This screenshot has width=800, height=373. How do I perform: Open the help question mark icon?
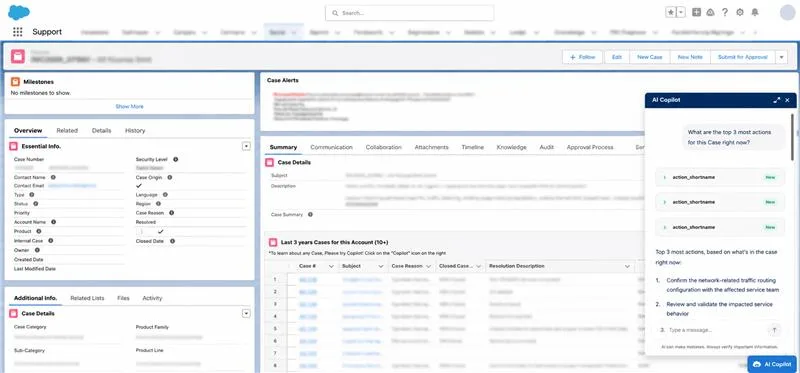[724, 12]
